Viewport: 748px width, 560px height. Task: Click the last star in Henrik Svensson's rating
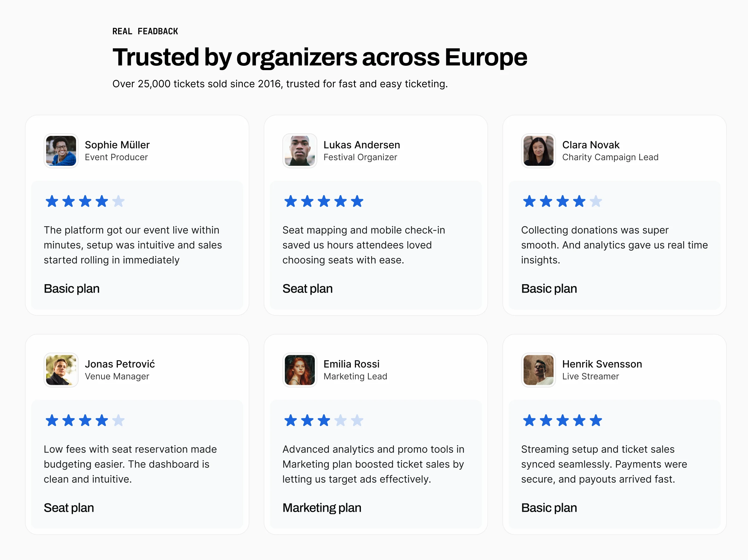596,420
